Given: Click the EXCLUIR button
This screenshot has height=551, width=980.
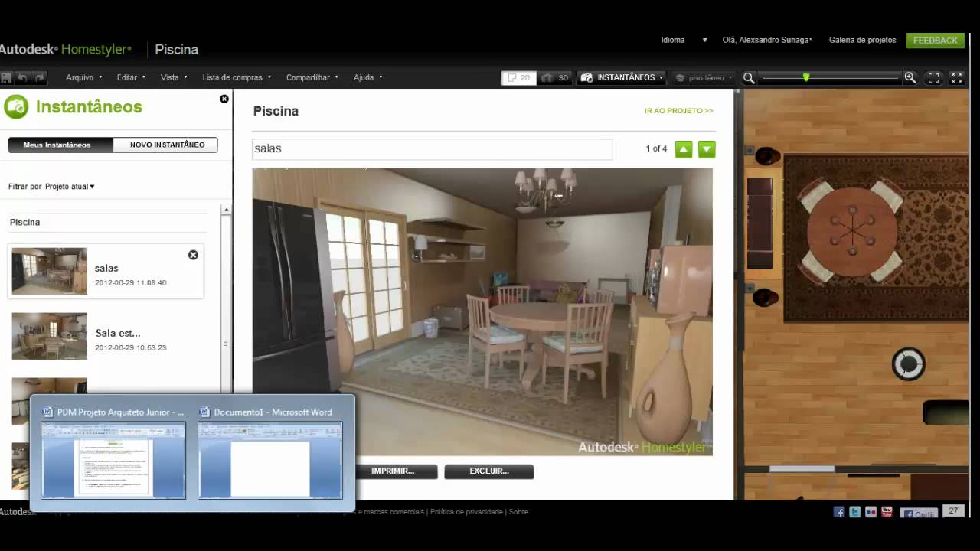Looking at the screenshot, I should tap(488, 471).
